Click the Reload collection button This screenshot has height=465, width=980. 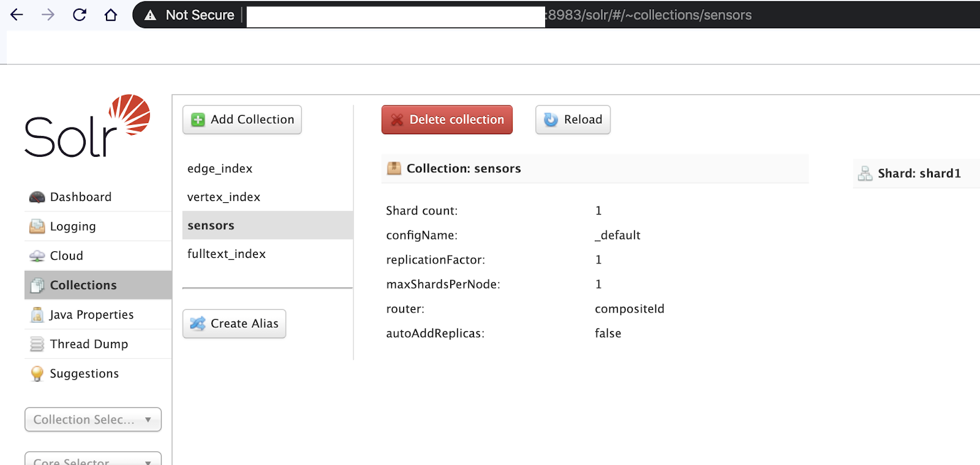(x=573, y=119)
